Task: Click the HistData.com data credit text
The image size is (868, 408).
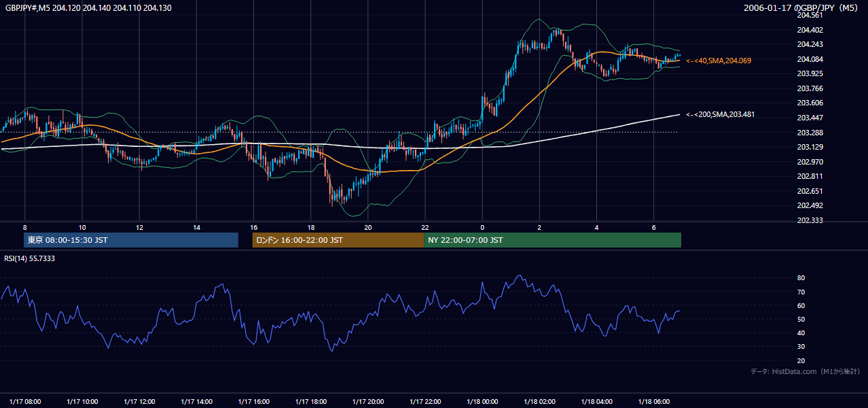Action: (x=806, y=371)
